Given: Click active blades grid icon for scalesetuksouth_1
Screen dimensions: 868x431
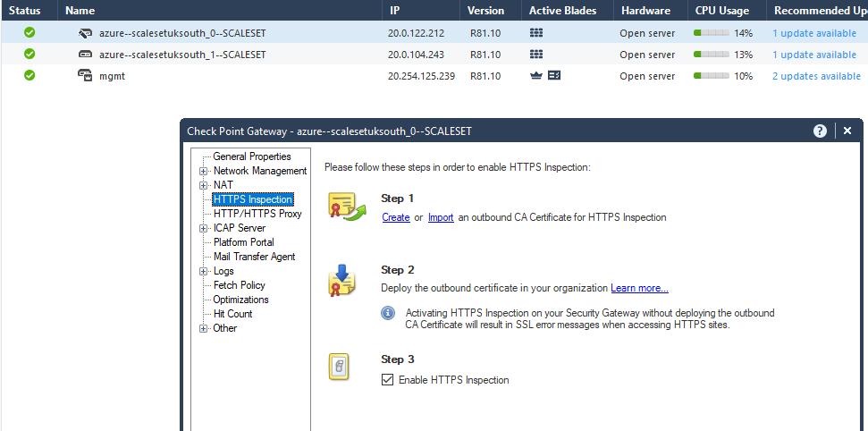Looking at the screenshot, I should (x=535, y=55).
